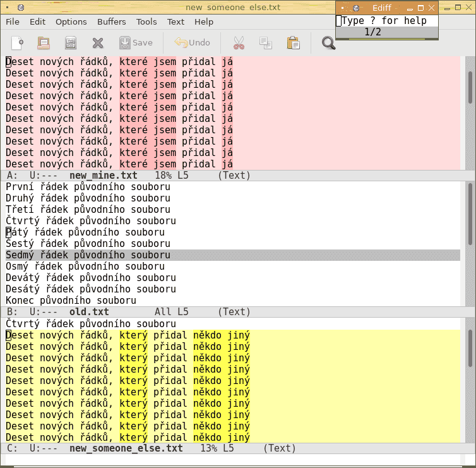476x468 pixels.
Task: Click the Cut scissors toolbar icon
Action: tap(239, 43)
